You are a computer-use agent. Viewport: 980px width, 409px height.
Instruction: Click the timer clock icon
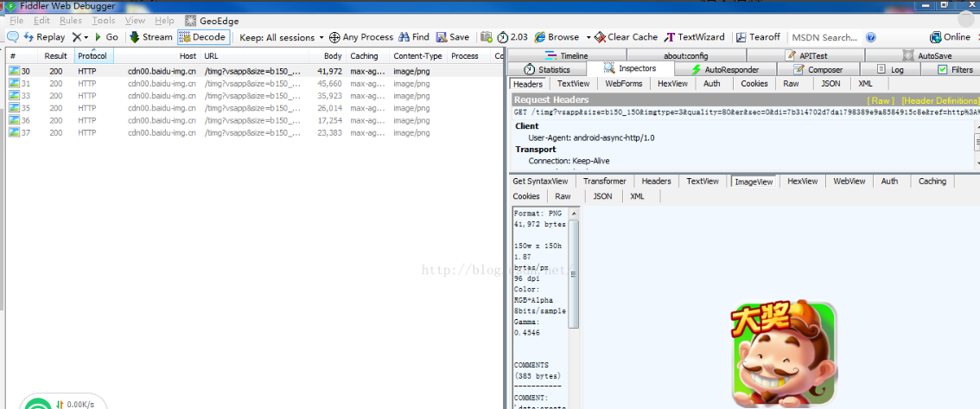(503, 37)
